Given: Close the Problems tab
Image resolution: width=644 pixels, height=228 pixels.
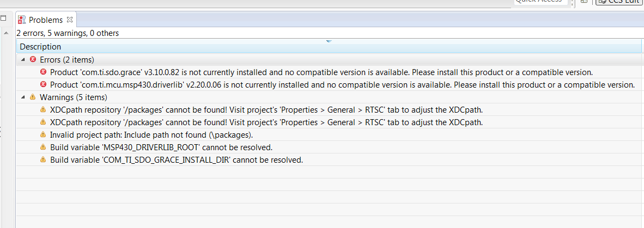Looking at the screenshot, I should [69, 20].
